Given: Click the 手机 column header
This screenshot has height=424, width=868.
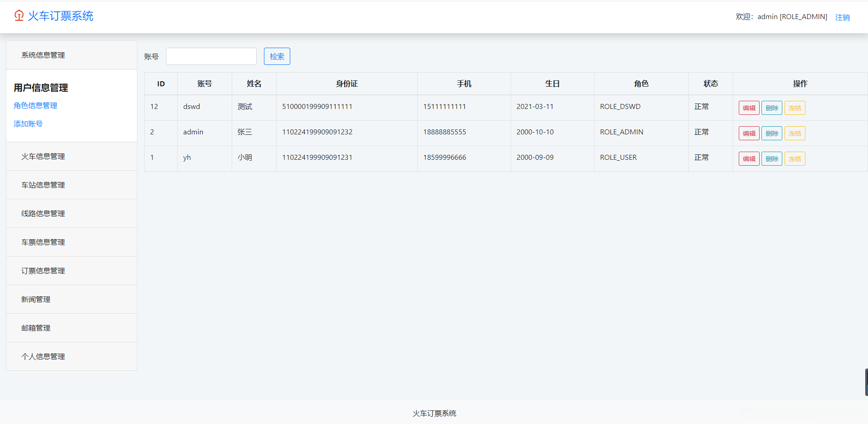Looking at the screenshot, I should [x=464, y=84].
